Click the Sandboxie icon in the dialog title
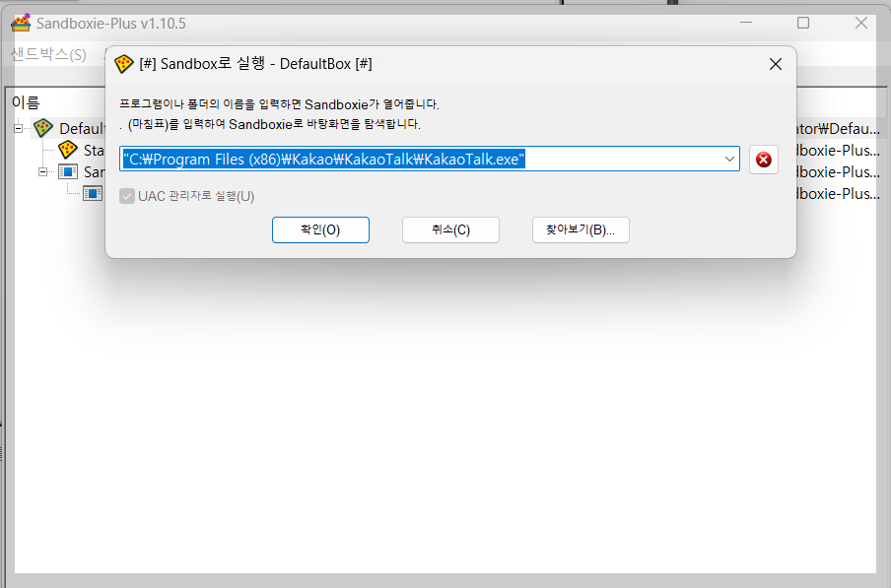Screen dimensions: 891x588 pos(123,64)
